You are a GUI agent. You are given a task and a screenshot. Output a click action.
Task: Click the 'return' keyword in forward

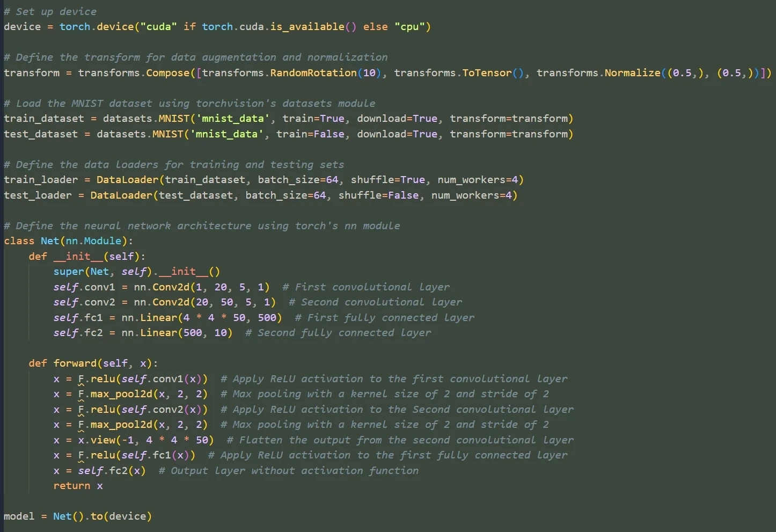click(x=71, y=485)
